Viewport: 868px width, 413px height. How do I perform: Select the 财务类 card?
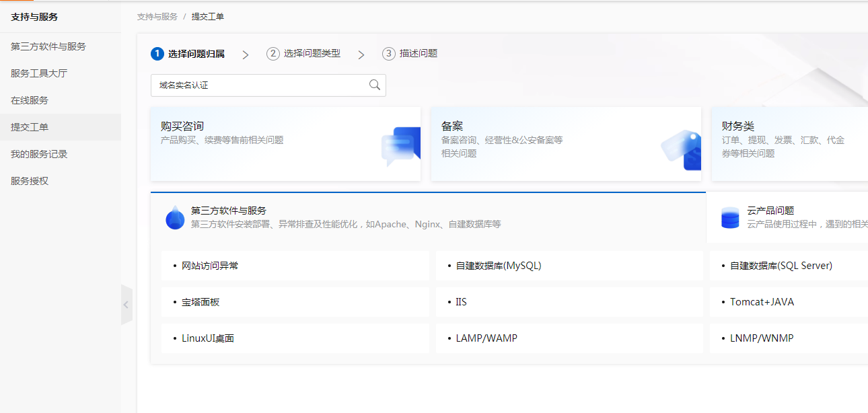click(790, 144)
